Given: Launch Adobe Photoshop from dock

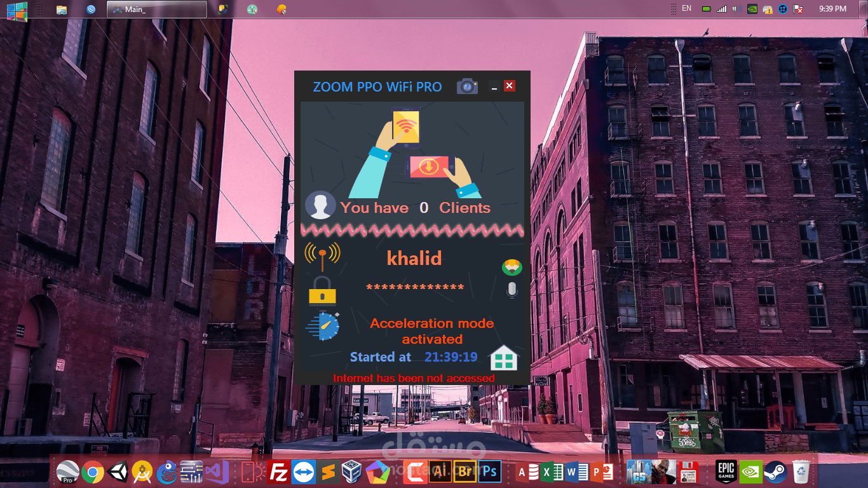Looking at the screenshot, I should (x=489, y=472).
